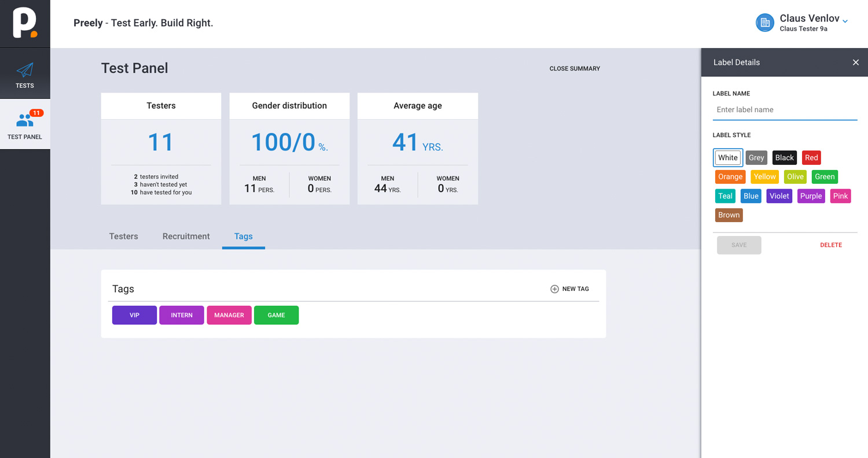Viewport: 868px width, 458px height.
Task: Choose the Grey label style
Action: pyautogui.click(x=756, y=158)
